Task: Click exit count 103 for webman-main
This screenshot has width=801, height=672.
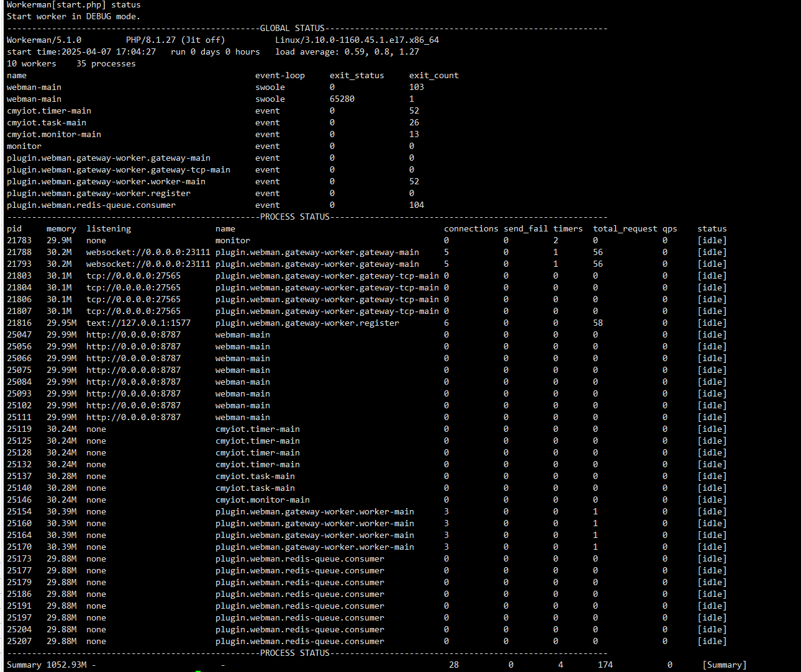Action: (x=417, y=87)
